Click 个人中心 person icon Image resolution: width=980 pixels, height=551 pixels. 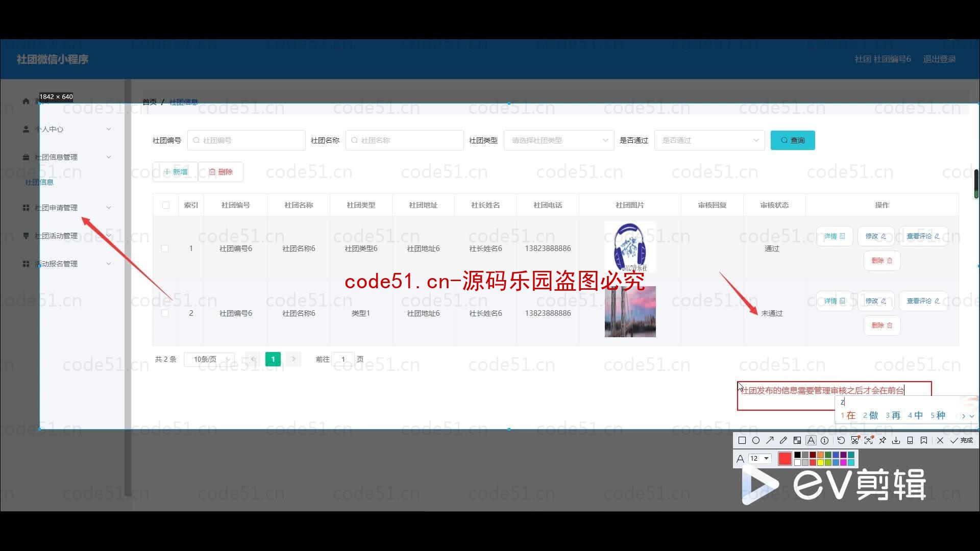click(x=26, y=129)
